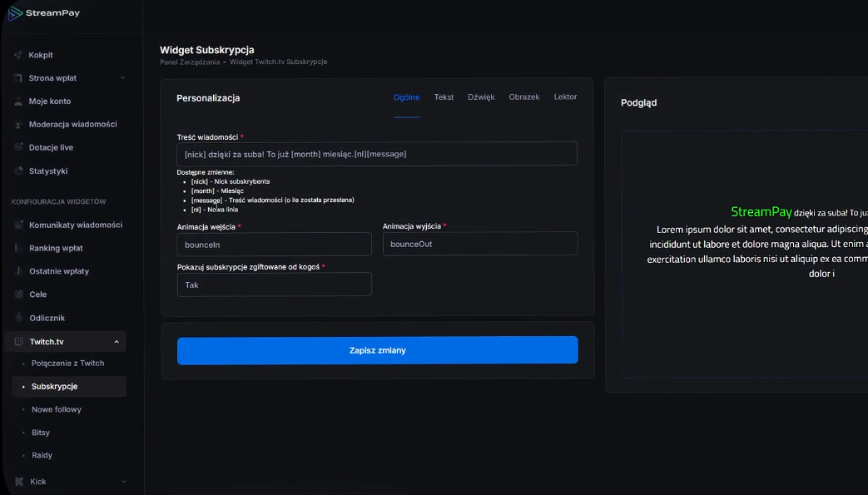Switch to the Dźwięk tab
Viewport: 868px width, 495px height.
481,97
